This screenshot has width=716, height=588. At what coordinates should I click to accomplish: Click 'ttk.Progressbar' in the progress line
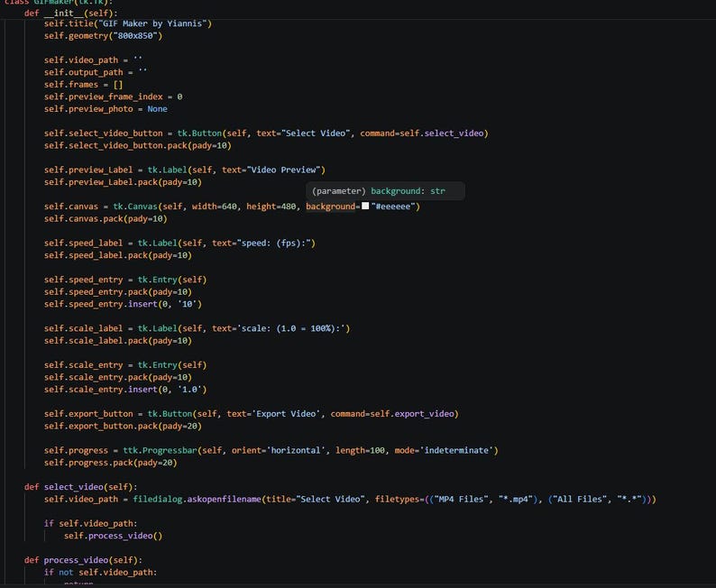(160, 450)
